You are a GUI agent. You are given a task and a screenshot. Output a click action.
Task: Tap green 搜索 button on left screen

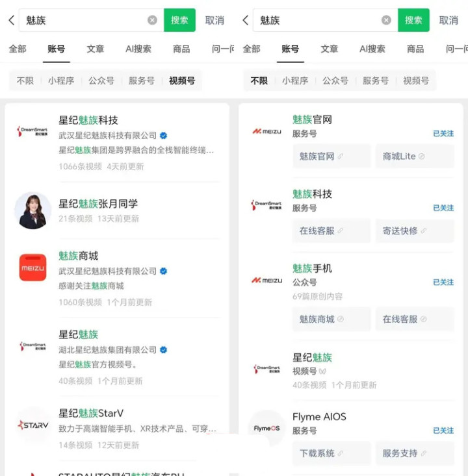coord(179,20)
